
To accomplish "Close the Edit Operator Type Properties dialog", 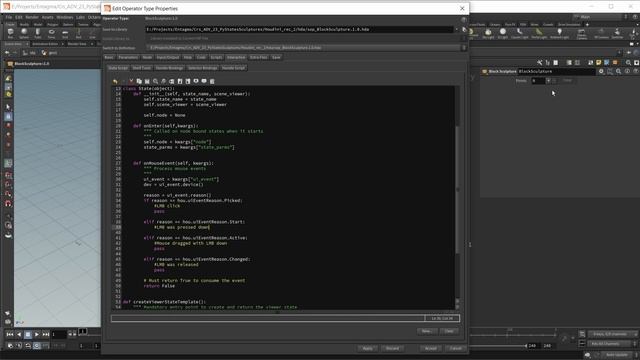I will click(x=462, y=8).
